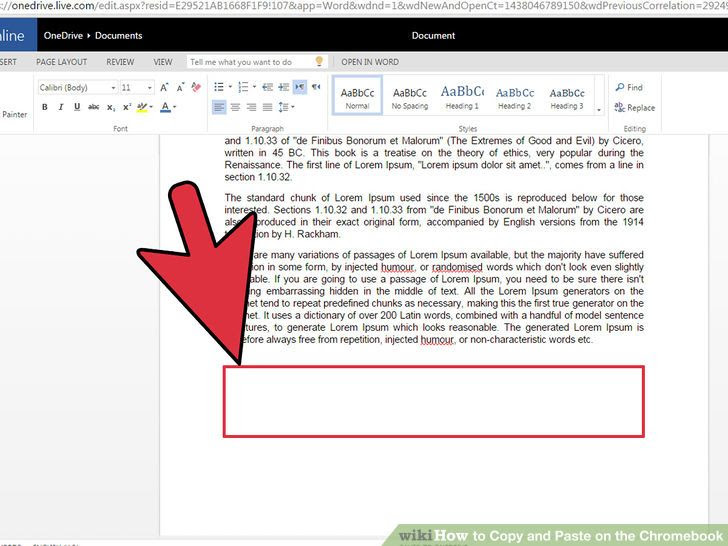The image size is (728, 546).
Task: Open the Insert tab
Action: (8, 62)
